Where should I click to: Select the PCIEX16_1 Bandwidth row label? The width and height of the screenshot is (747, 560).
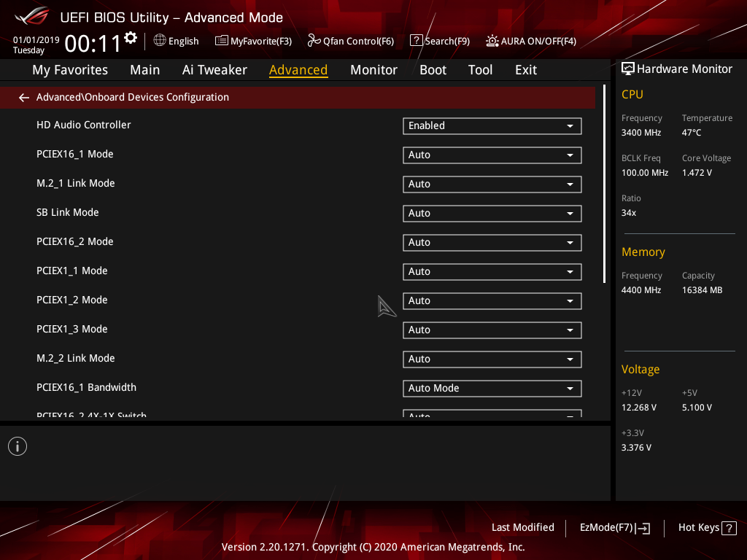coord(86,388)
